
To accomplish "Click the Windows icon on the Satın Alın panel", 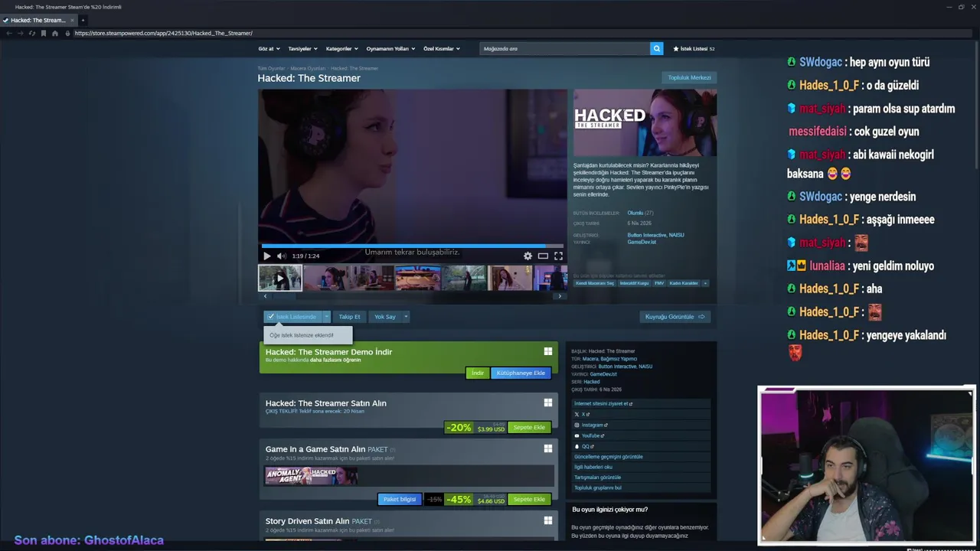I will coord(548,403).
